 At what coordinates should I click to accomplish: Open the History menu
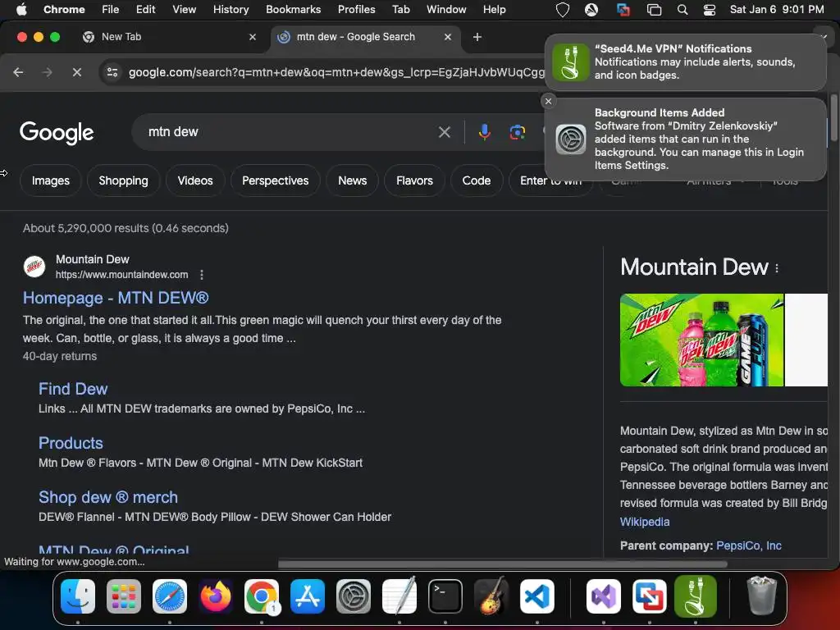[231, 10]
